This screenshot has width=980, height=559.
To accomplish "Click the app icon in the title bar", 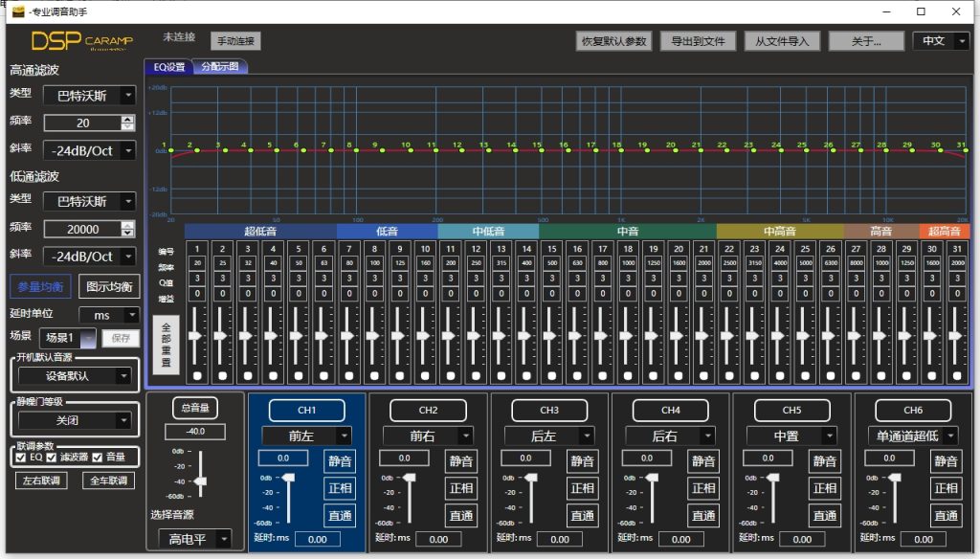I will coord(18,11).
